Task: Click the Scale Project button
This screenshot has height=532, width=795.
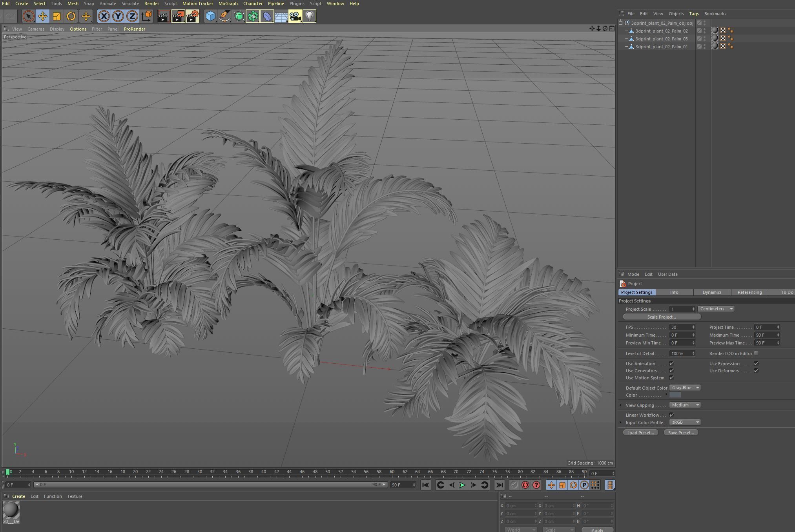Action: [662, 317]
